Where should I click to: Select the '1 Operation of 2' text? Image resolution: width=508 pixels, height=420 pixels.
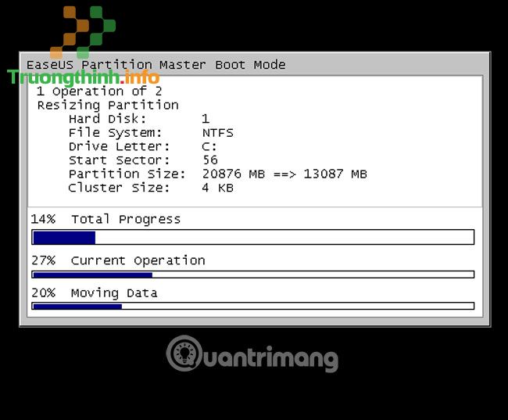click(99, 92)
